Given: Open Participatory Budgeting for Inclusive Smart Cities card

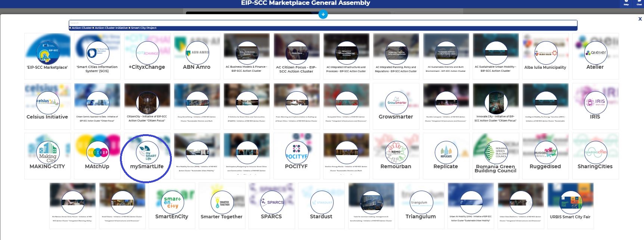Looking at the screenshot, I should tap(247, 156).
